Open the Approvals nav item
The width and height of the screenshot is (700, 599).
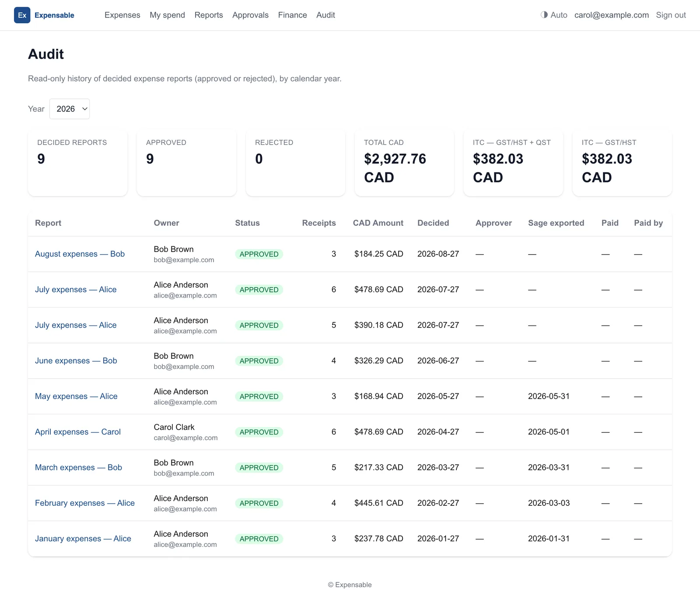[250, 15]
